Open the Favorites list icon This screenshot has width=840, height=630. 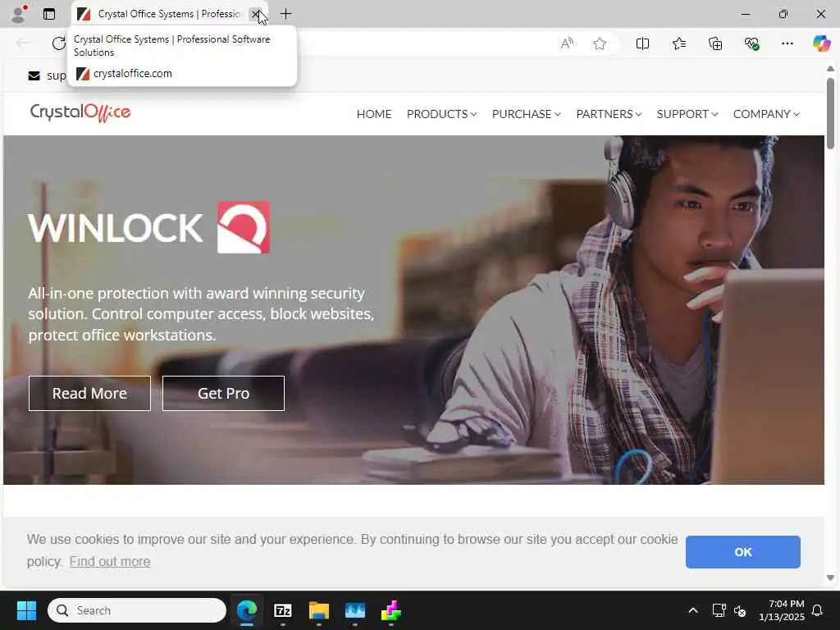(678, 43)
